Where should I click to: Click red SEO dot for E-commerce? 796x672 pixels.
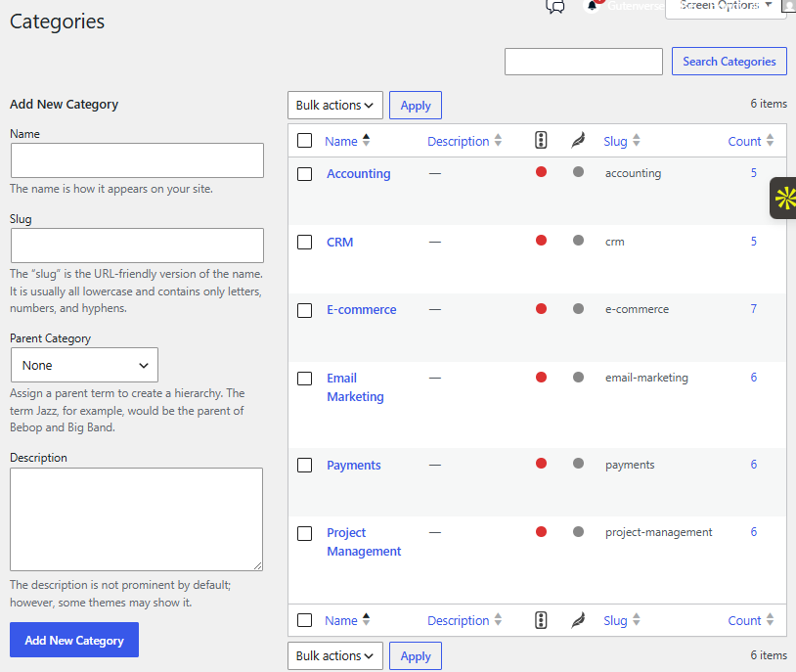coord(541,308)
